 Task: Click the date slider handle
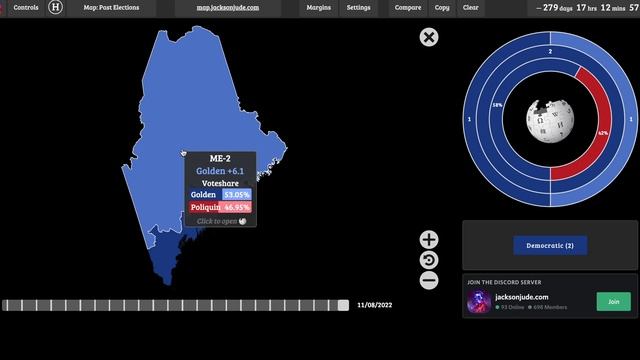[343, 305]
